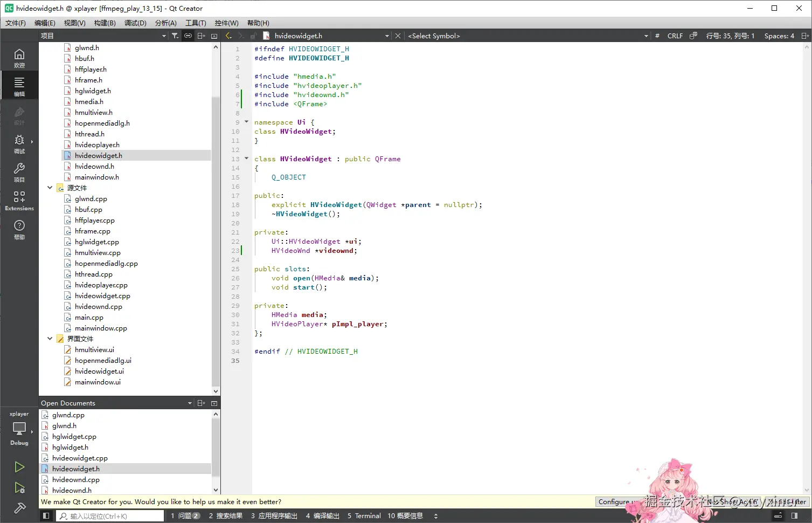Image resolution: width=812 pixels, height=523 pixels.
Task: Open the Help (帮助) mode
Action: [x=19, y=229]
